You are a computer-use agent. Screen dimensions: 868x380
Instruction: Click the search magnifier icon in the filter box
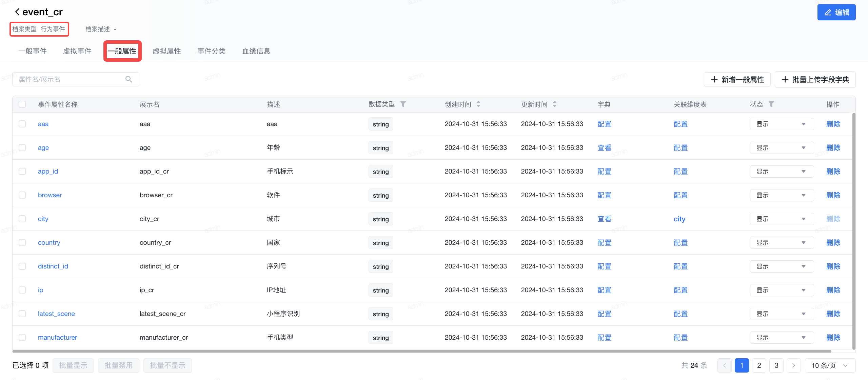129,79
